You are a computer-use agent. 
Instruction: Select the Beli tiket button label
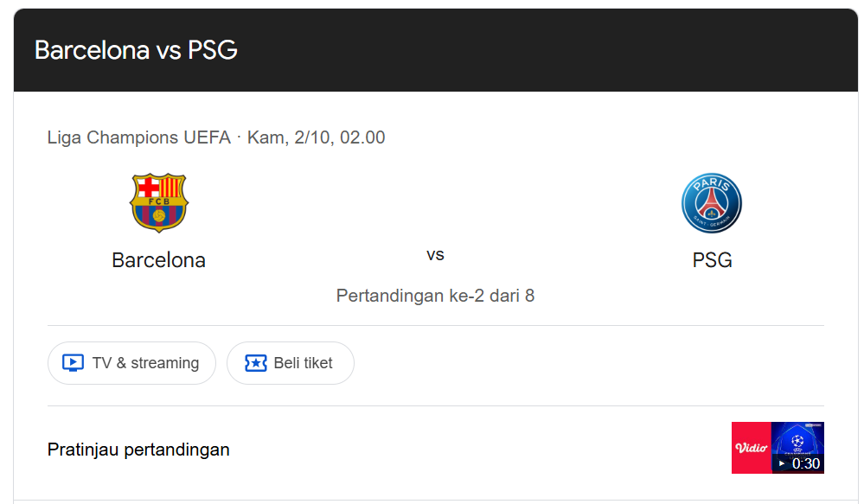(x=303, y=363)
